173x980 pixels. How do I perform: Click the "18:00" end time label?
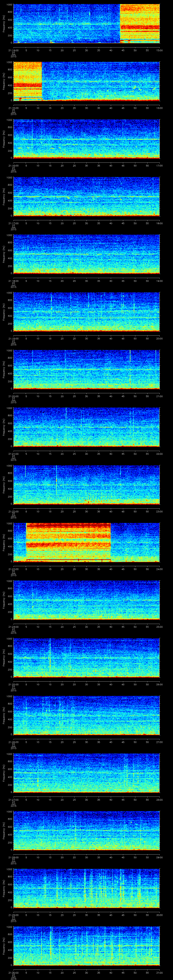pyautogui.click(x=160, y=223)
